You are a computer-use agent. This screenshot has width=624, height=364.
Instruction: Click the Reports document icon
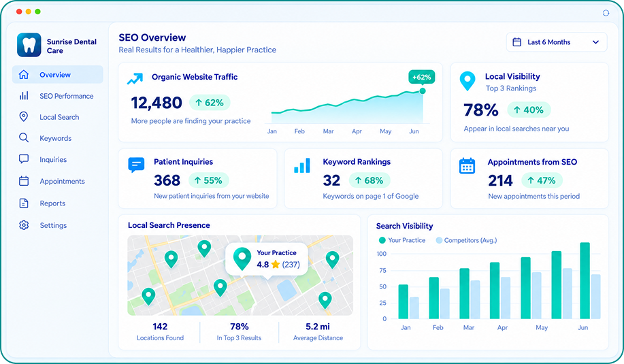pyautogui.click(x=24, y=203)
